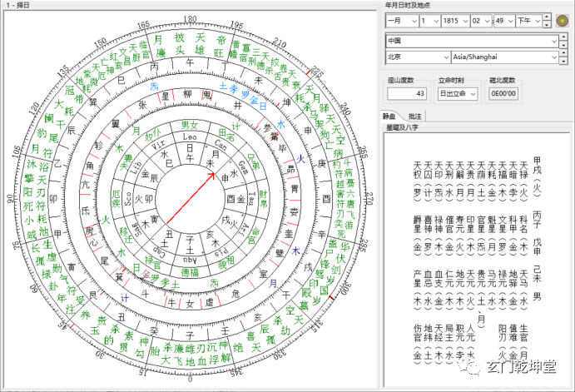
Task: Switch to the 批注 tab
Action: (x=416, y=117)
